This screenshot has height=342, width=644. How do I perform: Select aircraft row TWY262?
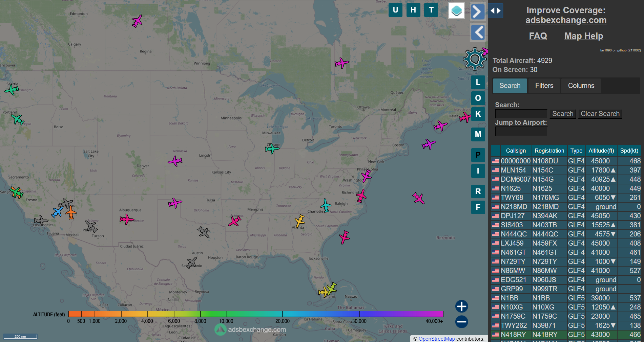566,325
